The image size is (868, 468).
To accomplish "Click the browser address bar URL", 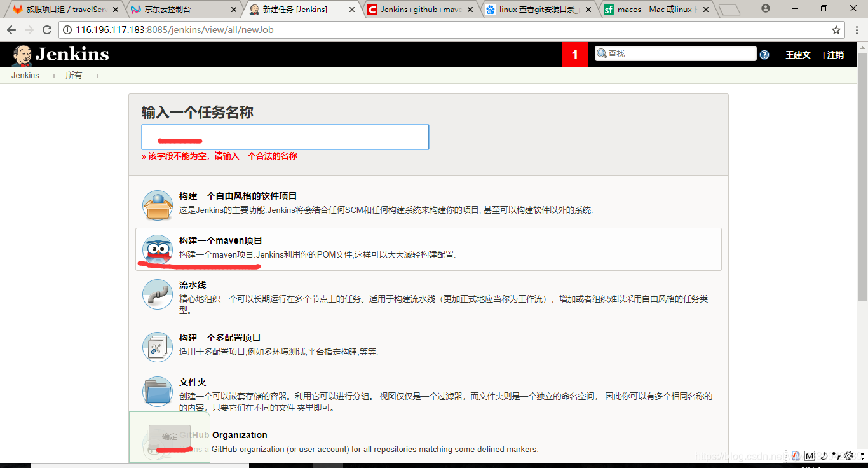I will (175, 30).
